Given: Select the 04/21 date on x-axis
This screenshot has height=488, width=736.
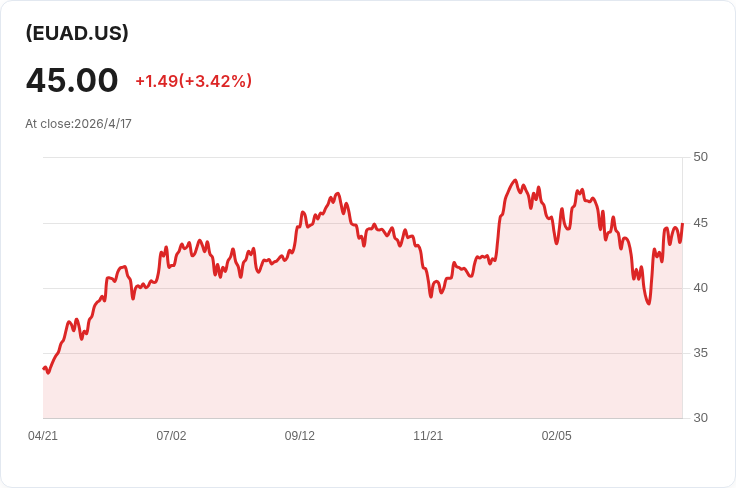Looking at the screenshot, I should pos(43,436).
